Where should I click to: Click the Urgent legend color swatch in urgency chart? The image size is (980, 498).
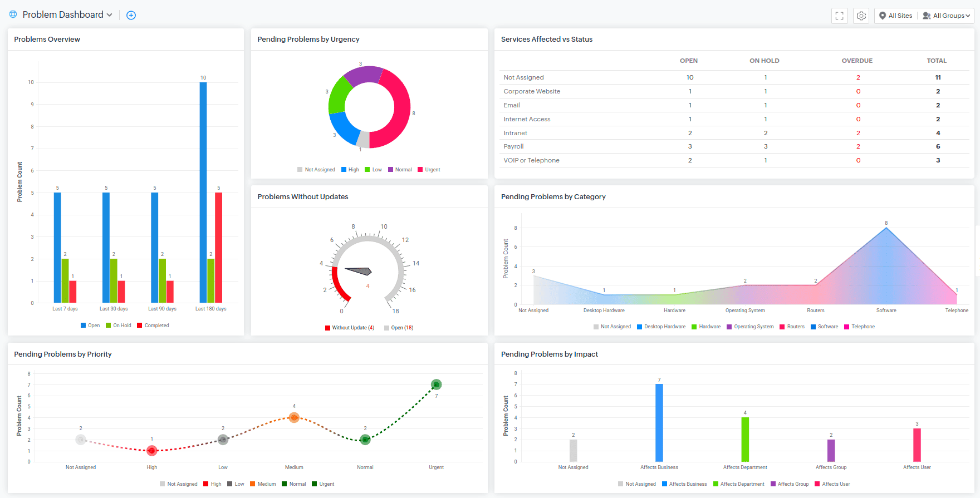(x=420, y=170)
